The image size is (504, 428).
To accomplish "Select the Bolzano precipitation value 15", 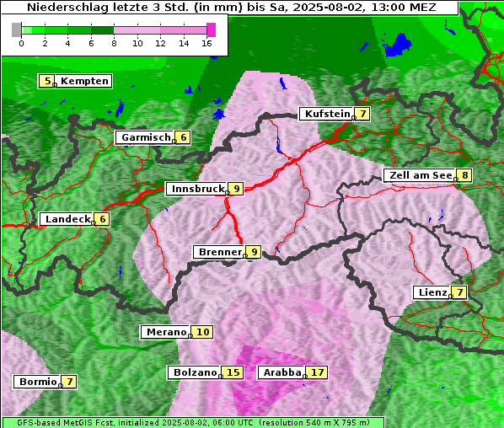I will (x=233, y=372).
